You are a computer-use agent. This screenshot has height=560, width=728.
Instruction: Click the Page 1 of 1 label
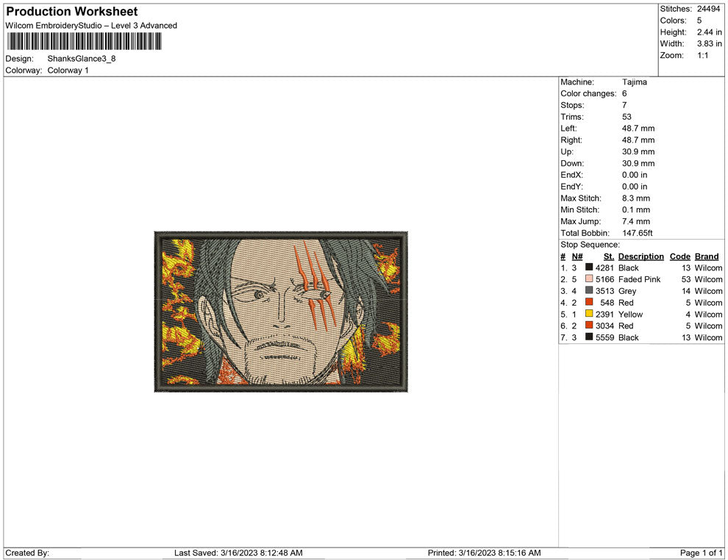pyautogui.click(x=701, y=553)
